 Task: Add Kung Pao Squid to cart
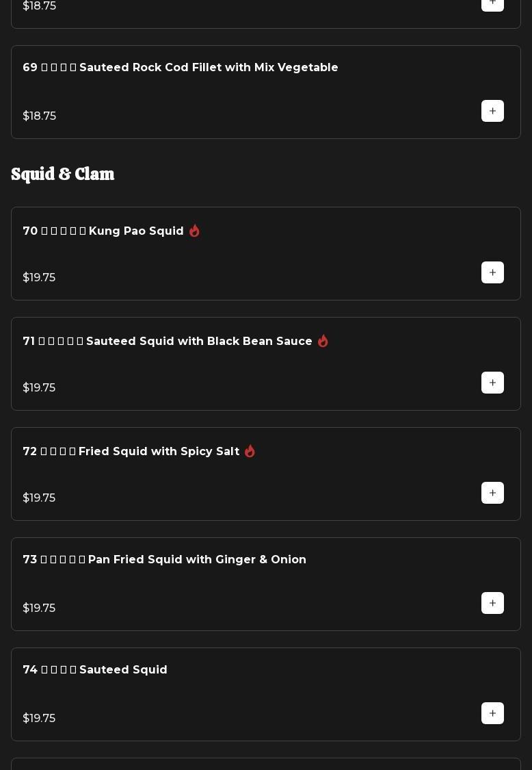492,272
